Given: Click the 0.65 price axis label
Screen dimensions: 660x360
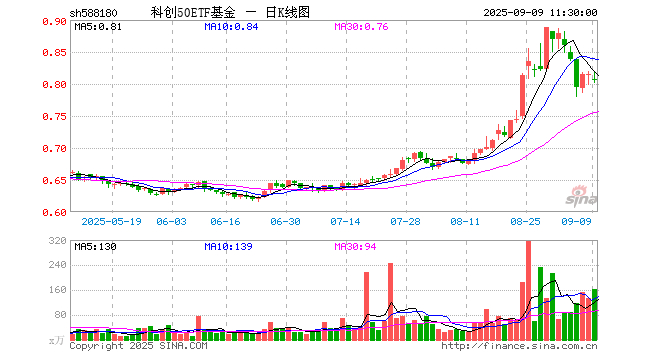Looking at the screenshot, I should click(54, 181).
